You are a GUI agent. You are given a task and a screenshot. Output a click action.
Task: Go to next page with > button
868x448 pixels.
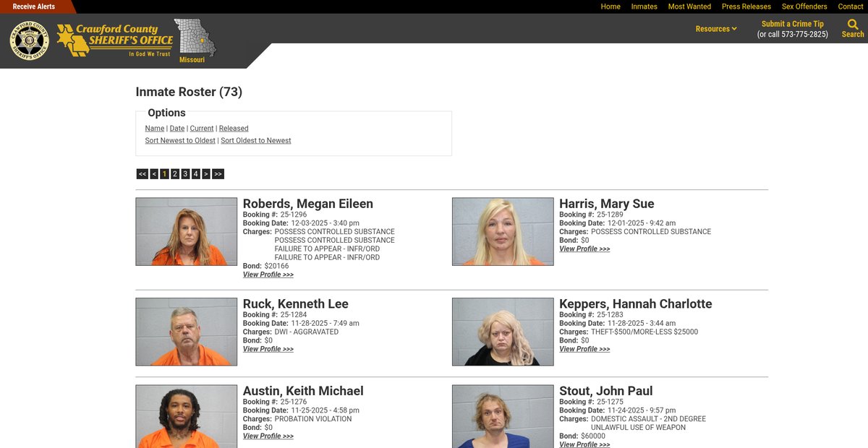tap(206, 174)
